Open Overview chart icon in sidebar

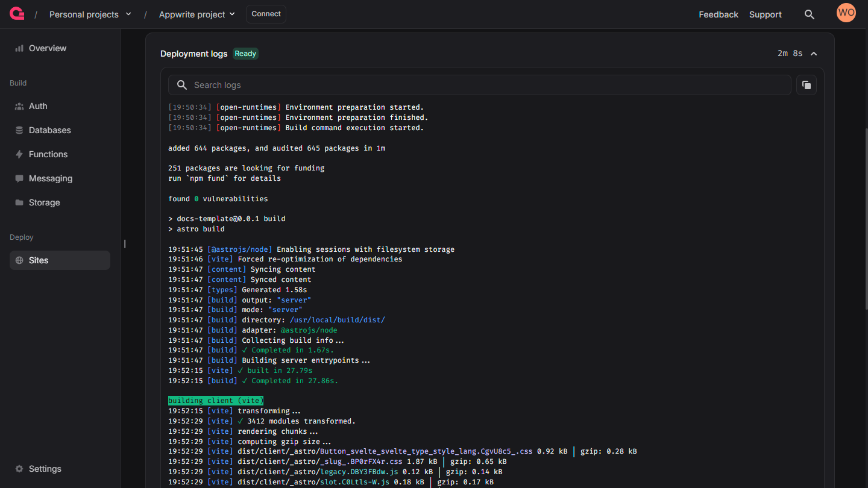[19, 48]
